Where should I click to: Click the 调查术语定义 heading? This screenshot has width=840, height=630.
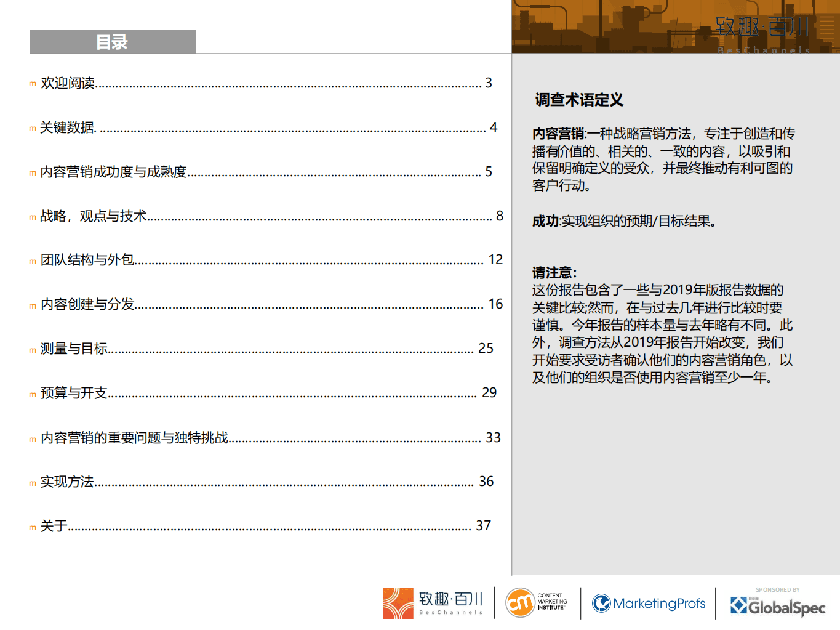coord(579,98)
